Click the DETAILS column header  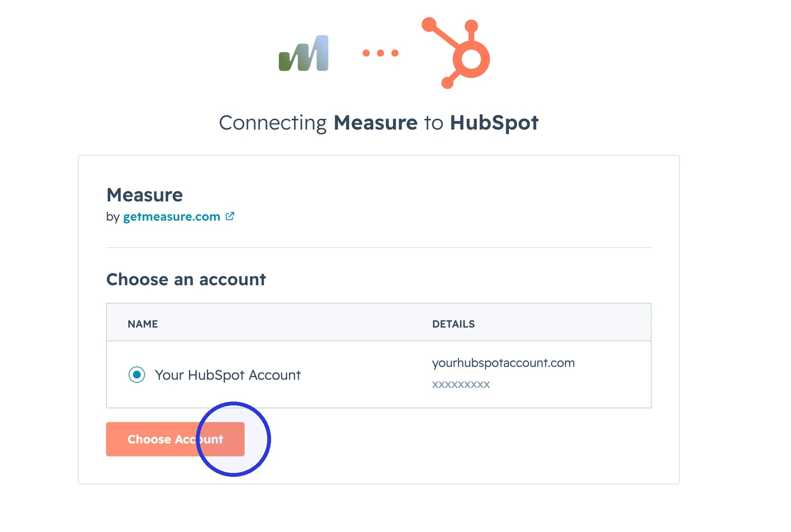coord(454,324)
